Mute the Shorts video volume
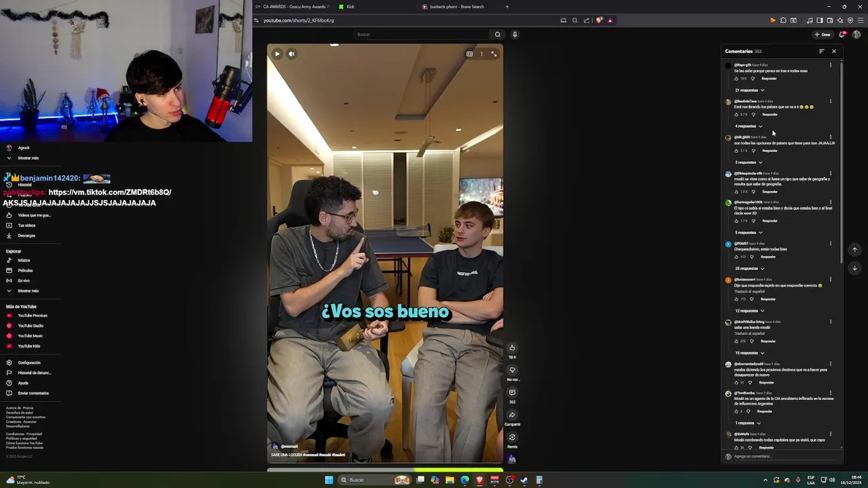Screen dimensions: 868x488 click(292, 54)
